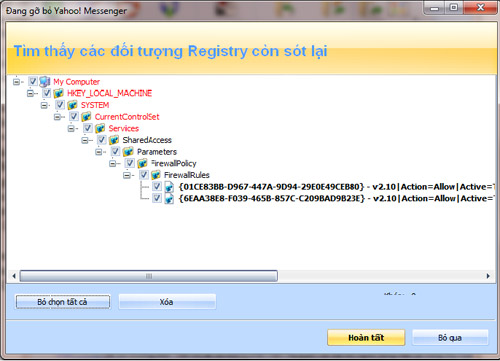
Task: Select the My Computer label
Action: coord(76,82)
